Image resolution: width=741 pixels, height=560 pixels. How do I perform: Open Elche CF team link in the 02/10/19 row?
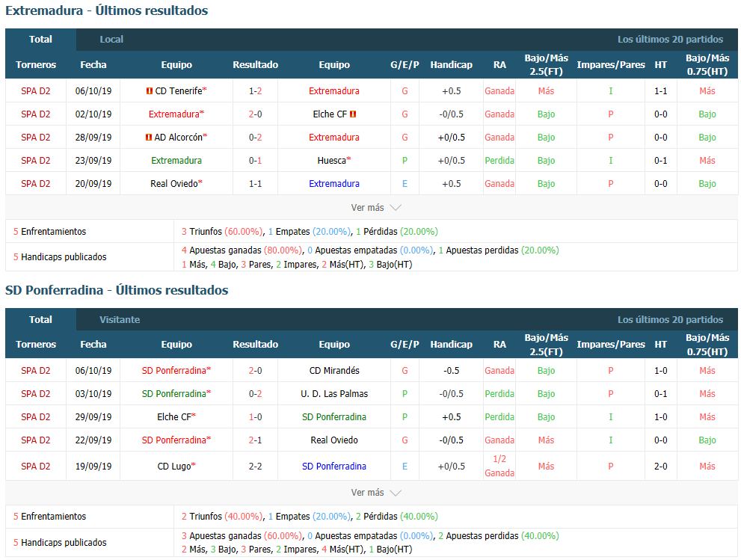point(330,114)
